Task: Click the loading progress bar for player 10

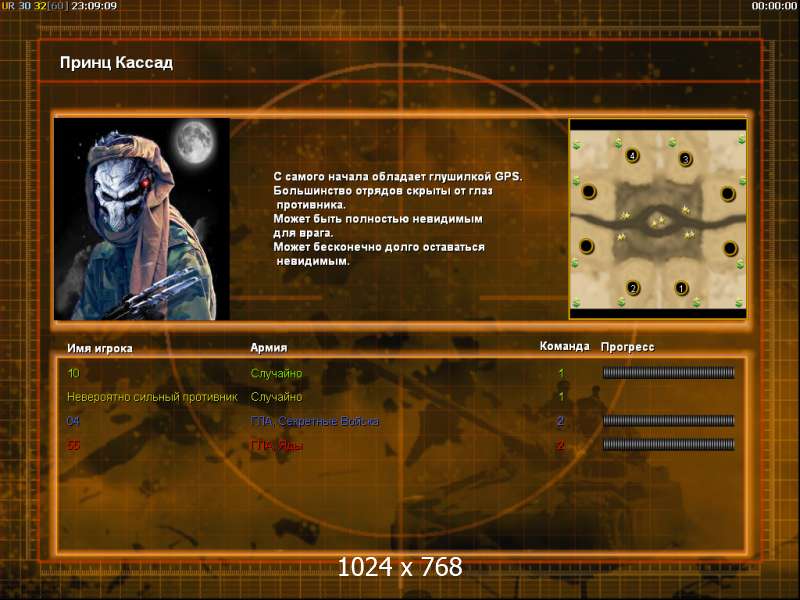Action: tap(669, 373)
